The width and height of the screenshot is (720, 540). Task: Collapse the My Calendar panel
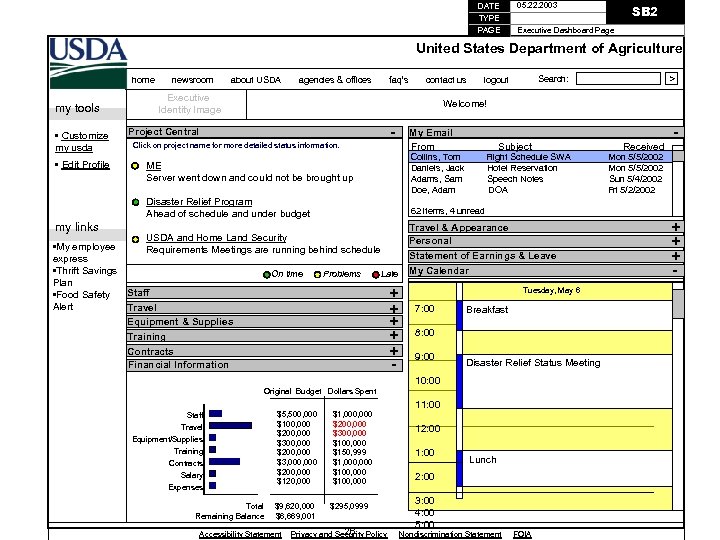pos(675,271)
